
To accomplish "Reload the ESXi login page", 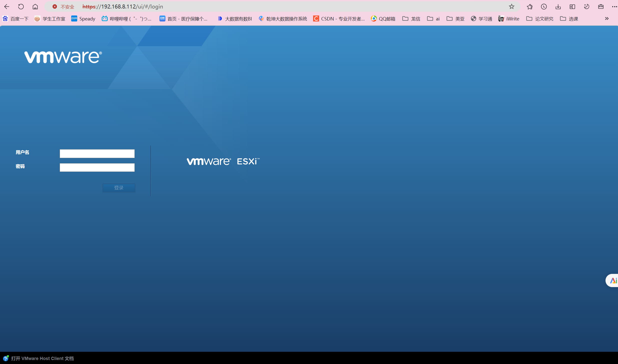I will tap(21, 7).
